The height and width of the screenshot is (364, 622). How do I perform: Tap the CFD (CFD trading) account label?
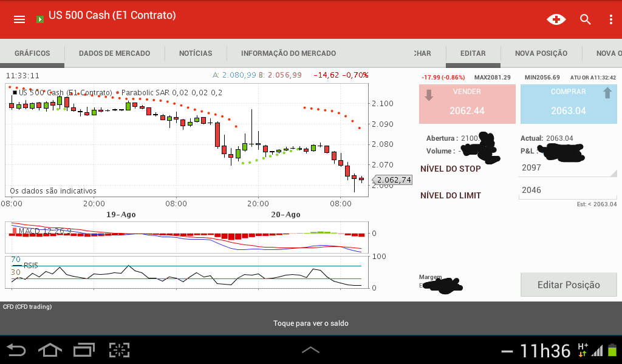coord(27,306)
